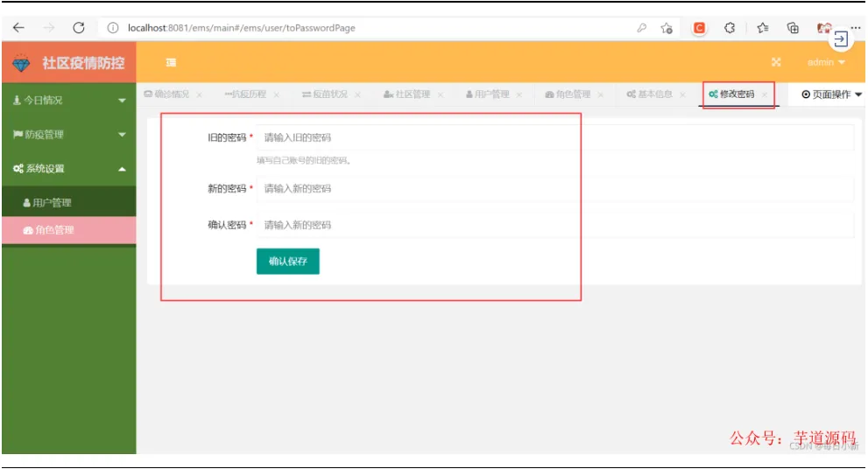The height and width of the screenshot is (469, 868).
Task: Collapse the 系统设置 sidebar menu
Action: coord(68,169)
